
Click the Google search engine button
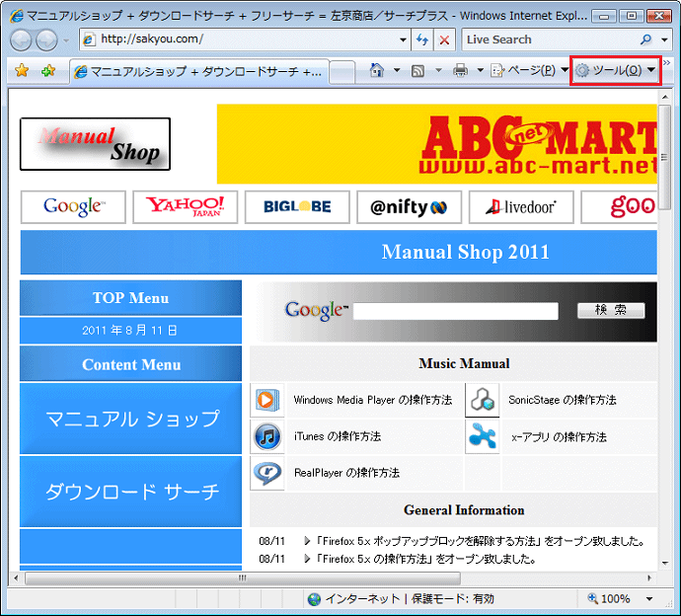tap(73, 206)
